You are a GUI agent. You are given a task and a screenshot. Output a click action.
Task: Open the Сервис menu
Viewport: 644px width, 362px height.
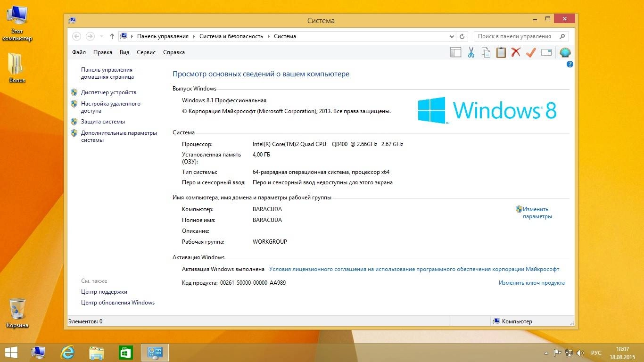(146, 52)
